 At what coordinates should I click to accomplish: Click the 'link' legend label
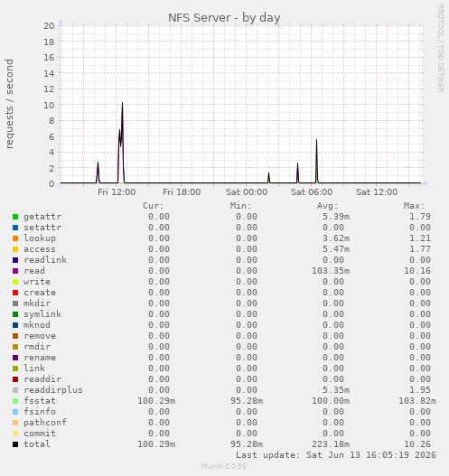pos(34,369)
